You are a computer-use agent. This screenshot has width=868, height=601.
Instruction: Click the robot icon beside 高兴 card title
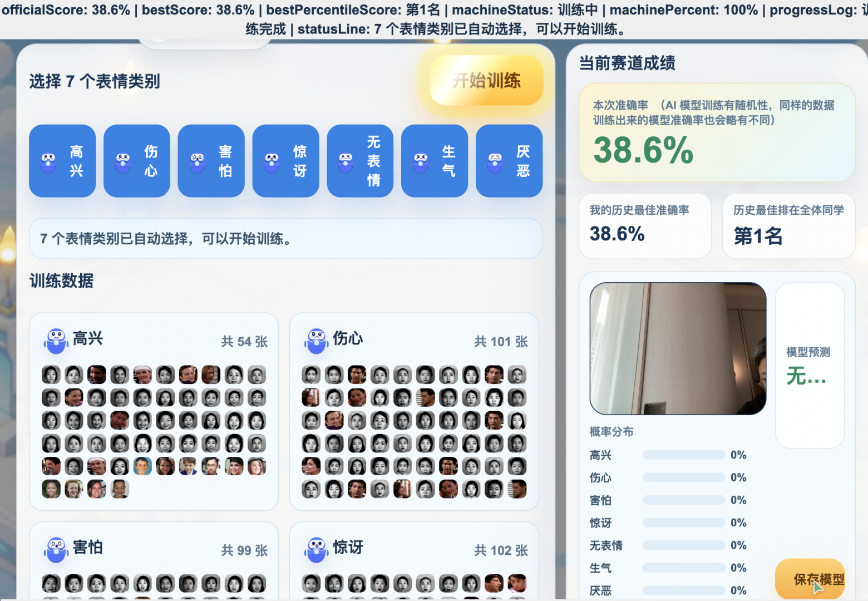(x=56, y=341)
